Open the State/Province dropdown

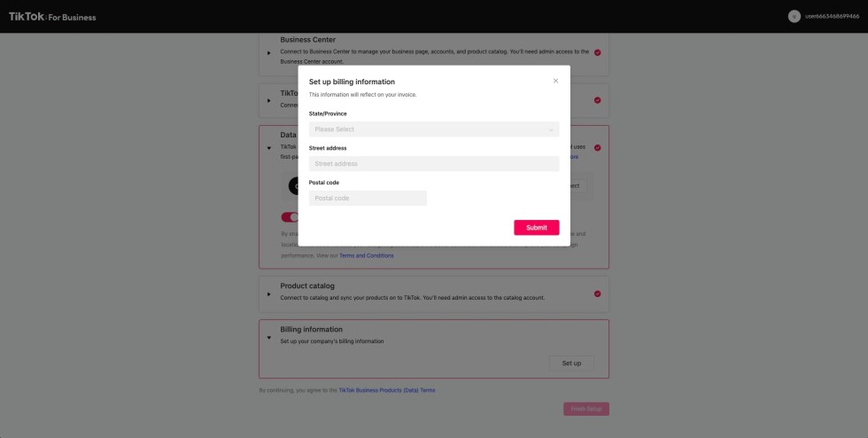tap(434, 129)
